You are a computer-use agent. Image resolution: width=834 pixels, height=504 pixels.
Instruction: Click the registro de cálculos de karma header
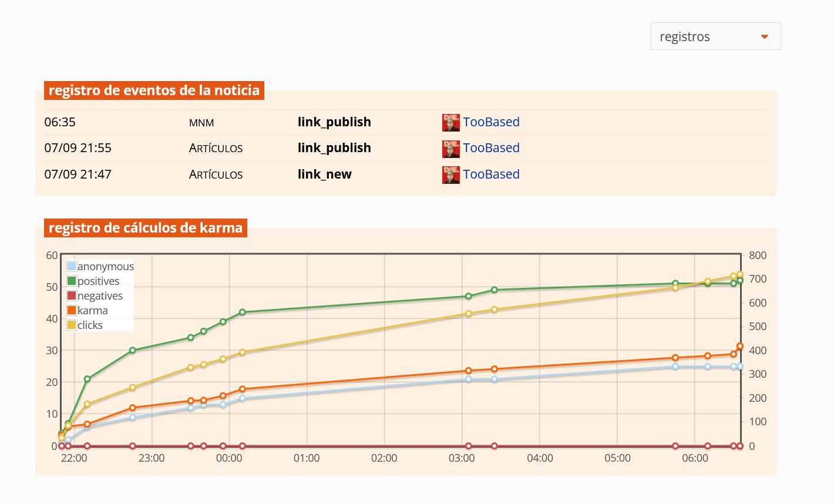click(146, 228)
